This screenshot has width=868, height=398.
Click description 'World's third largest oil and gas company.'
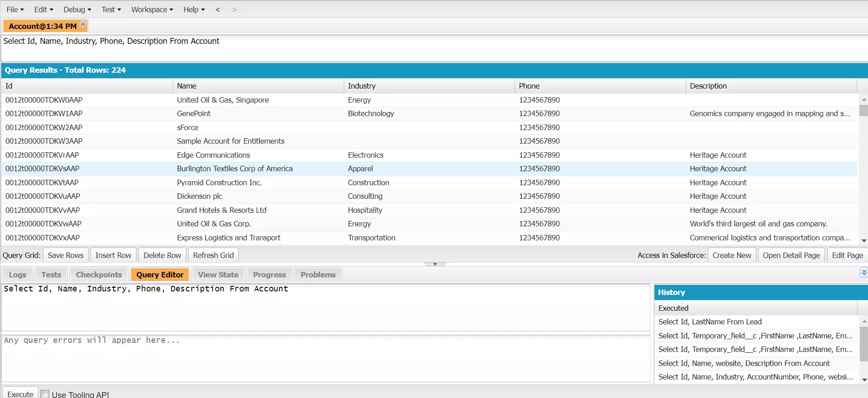tap(771, 224)
